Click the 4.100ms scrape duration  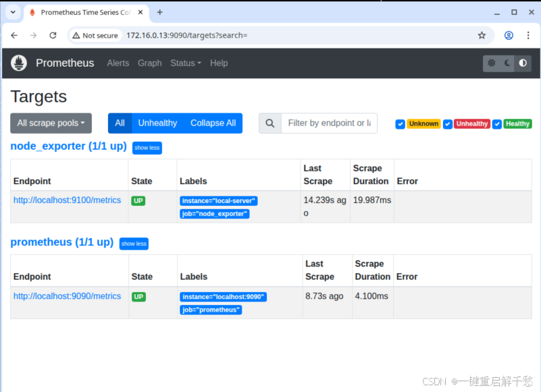coord(371,296)
